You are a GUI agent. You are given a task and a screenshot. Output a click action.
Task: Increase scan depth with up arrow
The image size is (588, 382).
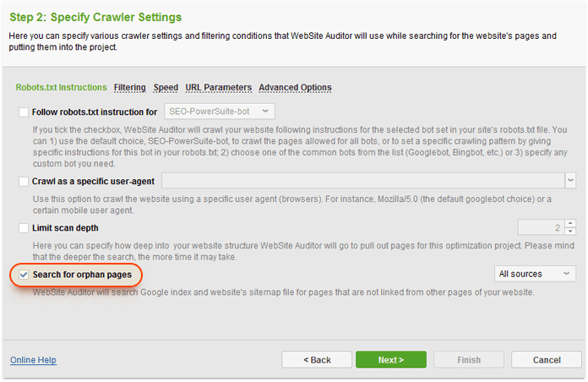click(570, 224)
